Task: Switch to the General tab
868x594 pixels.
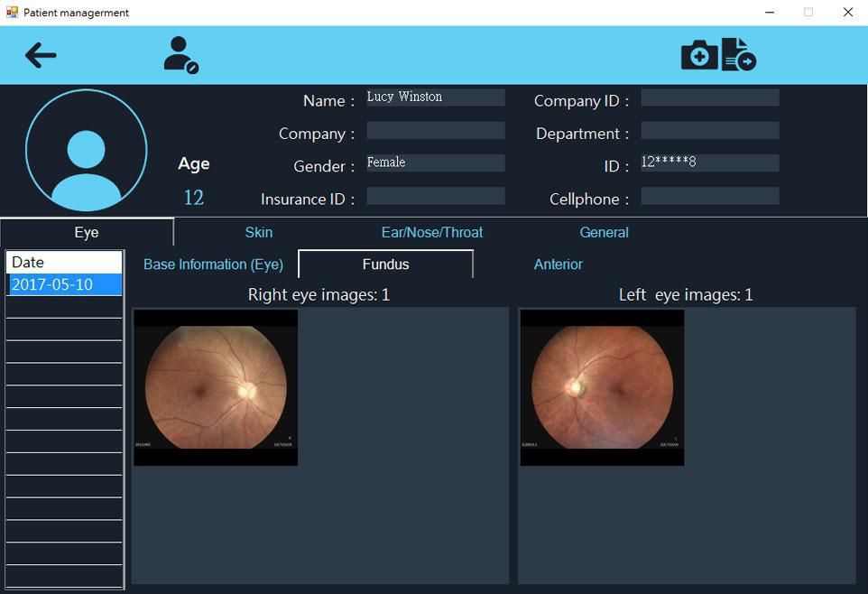Action: 604,232
